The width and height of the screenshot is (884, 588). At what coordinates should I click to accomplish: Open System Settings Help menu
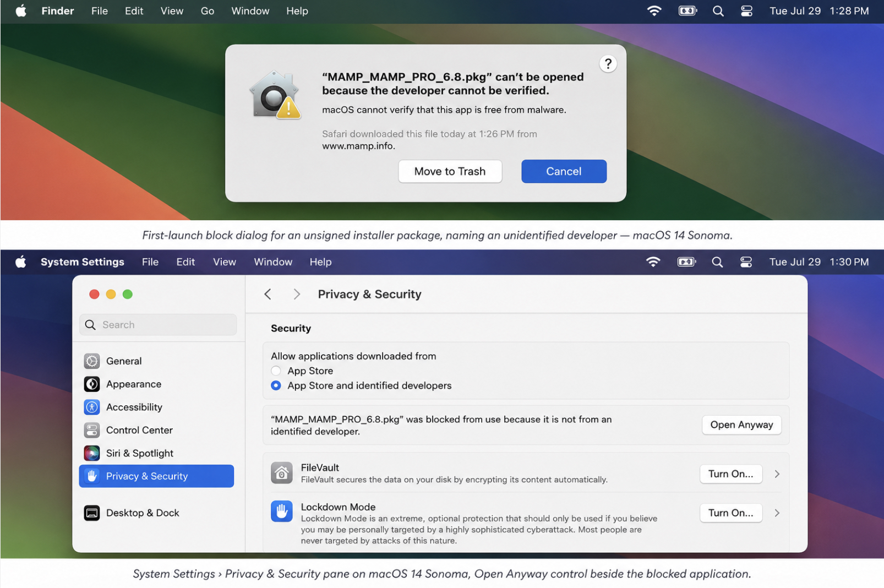click(x=320, y=262)
